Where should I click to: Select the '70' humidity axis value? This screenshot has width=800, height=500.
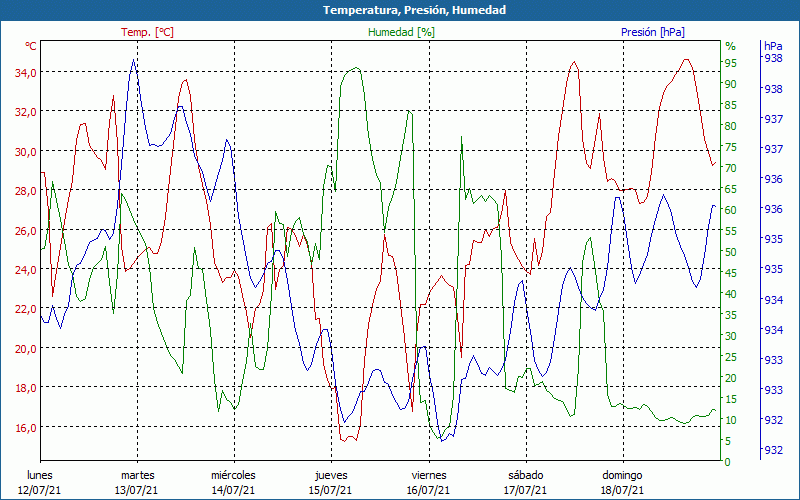pos(731,168)
